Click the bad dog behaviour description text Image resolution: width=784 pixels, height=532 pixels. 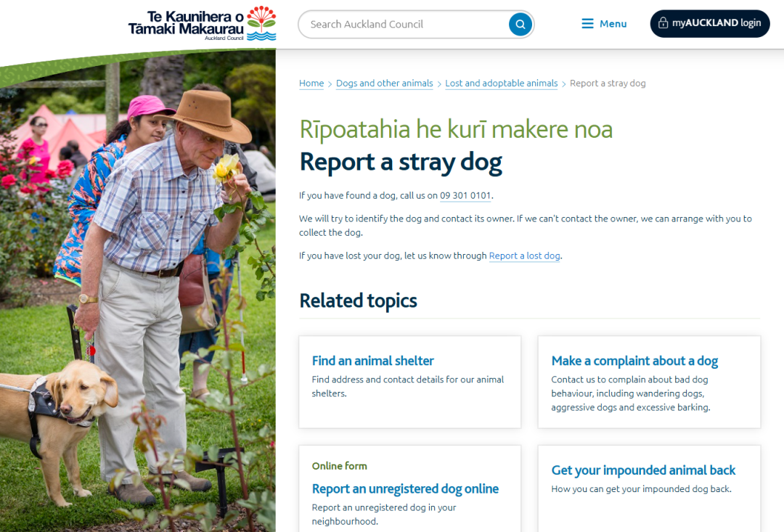631,393
